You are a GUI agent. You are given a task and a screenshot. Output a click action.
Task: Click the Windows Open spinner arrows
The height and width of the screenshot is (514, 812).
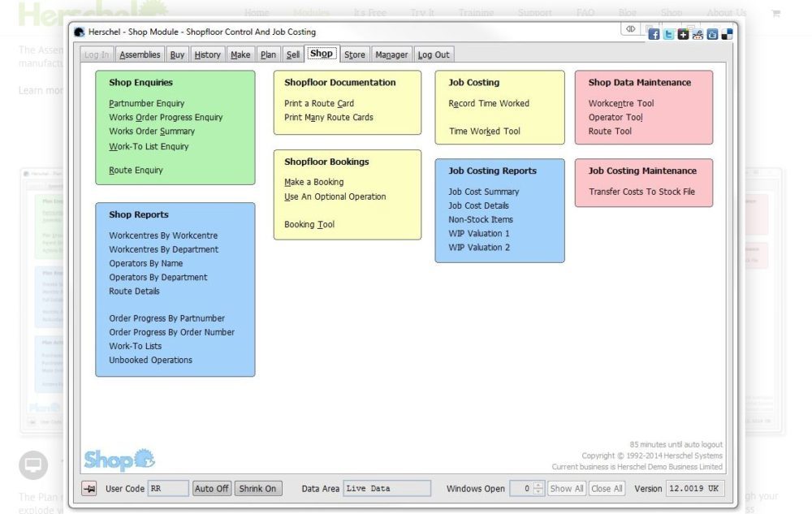pyautogui.click(x=538, y=489)
